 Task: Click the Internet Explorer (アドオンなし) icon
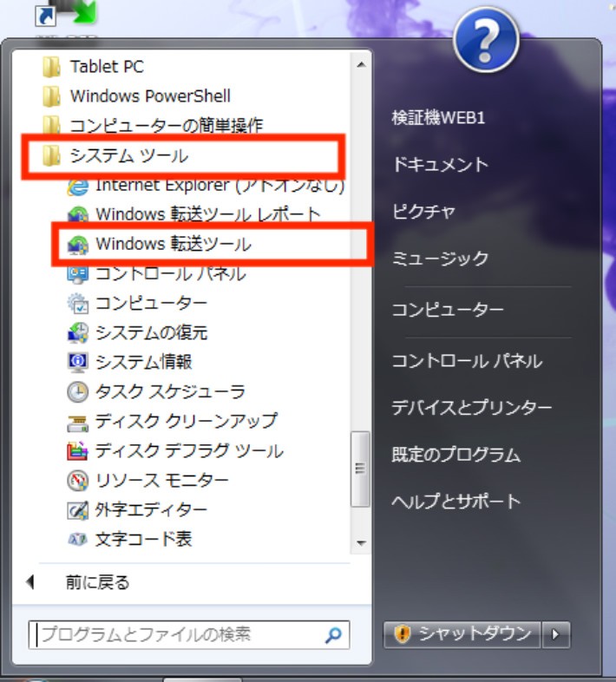(78, 187)
